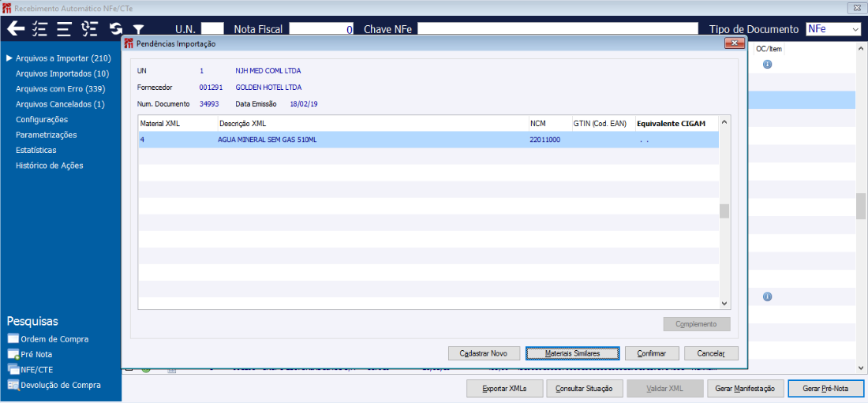
Task: Click the main list scrollbar thumb
Action: tap(861, 207)
